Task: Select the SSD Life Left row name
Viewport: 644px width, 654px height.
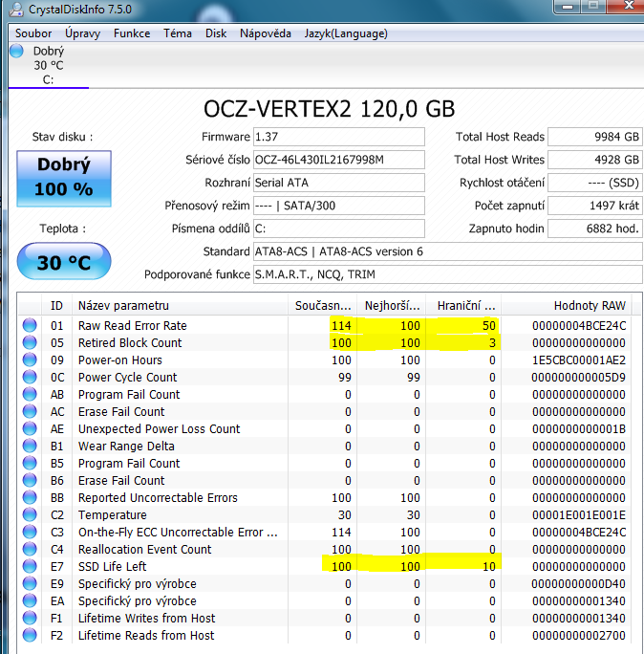Action: click(112, 566)
